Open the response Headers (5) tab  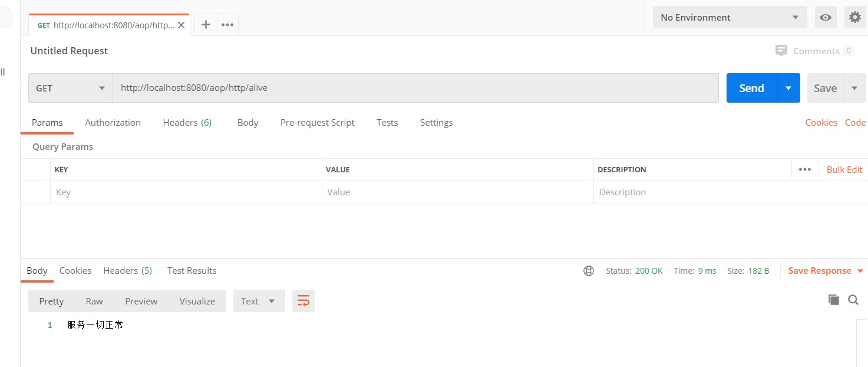[127, 271]
